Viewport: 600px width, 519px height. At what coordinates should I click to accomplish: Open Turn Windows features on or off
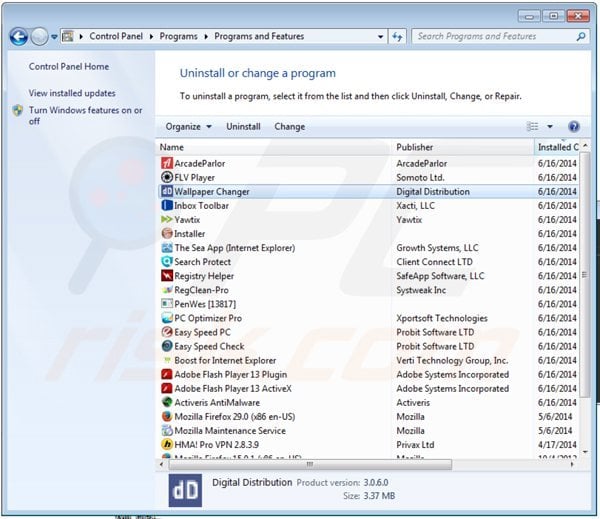point(85,116)
